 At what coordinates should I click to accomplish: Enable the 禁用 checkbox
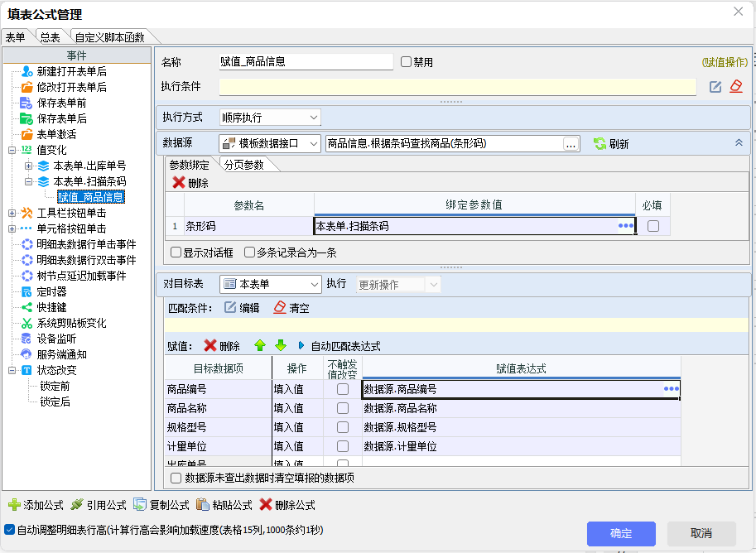click(x=406, y=62)
